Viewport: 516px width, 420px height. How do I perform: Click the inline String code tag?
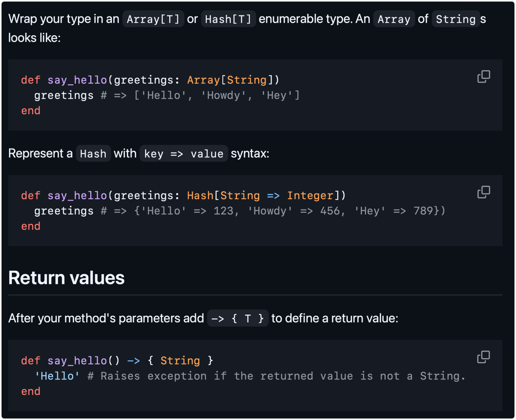456,19
